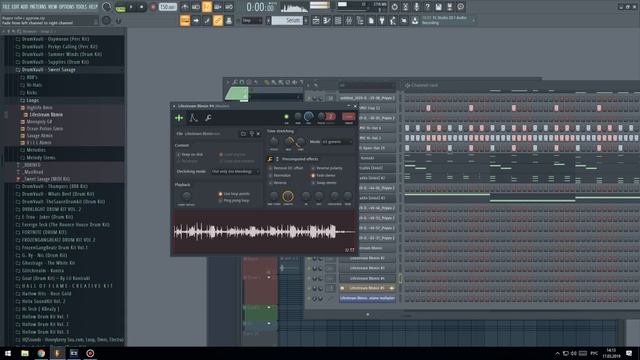640x360 pixels.
Task: Open the time stretching Mode dropdown
Action: pyautogui.click(x=337, y=142)
